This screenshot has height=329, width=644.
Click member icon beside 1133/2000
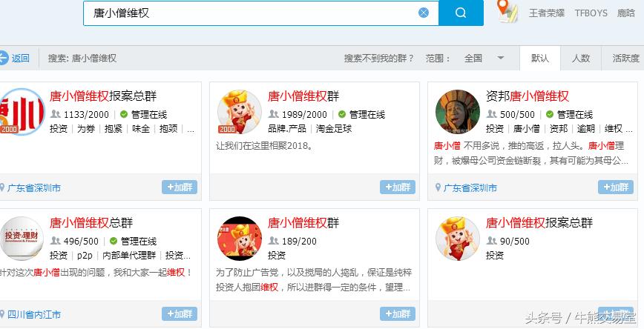55,114
